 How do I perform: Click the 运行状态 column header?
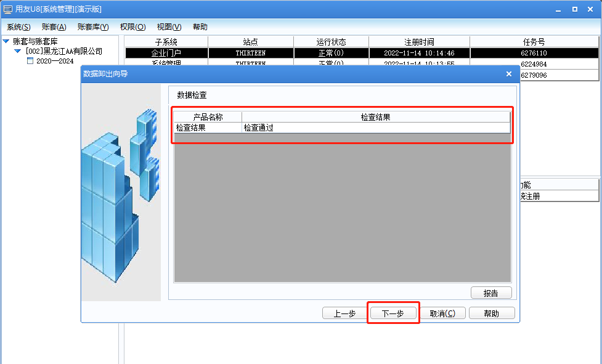click(x=331, y=42)
